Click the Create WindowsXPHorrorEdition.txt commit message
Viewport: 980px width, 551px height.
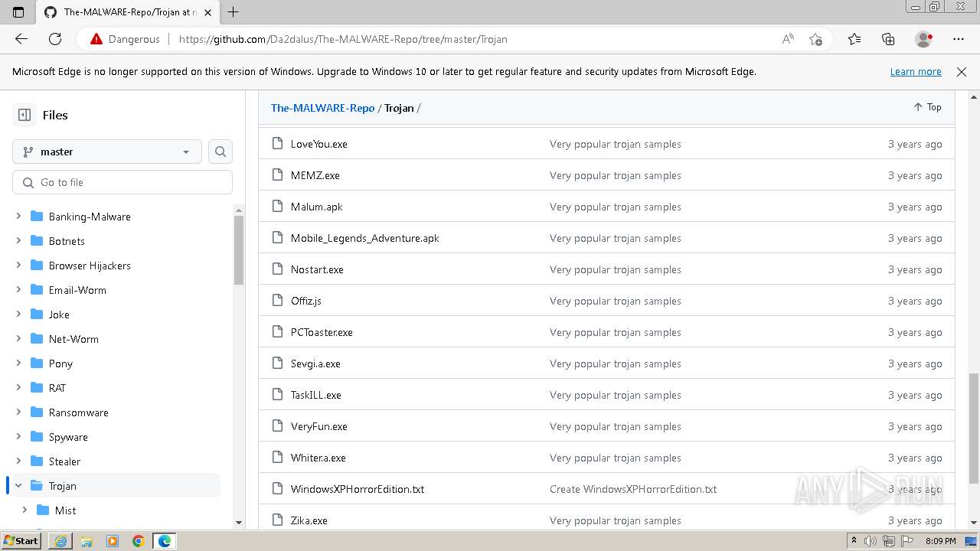[633, 489]
